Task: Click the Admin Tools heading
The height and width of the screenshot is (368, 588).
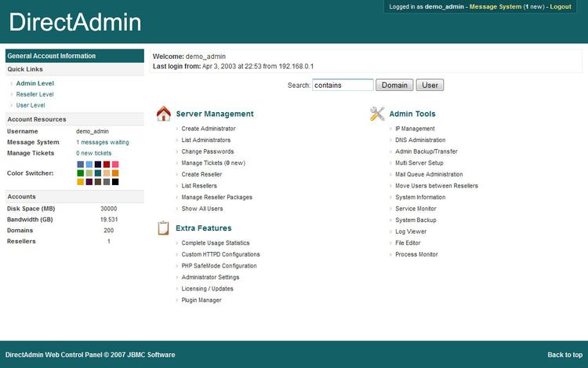Action: tap(412, 114)
